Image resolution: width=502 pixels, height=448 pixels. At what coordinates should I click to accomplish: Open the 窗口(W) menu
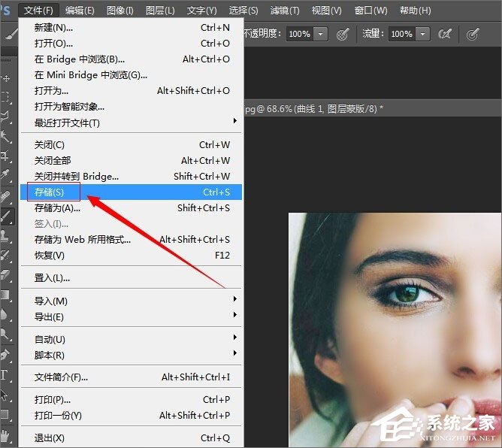370,11
